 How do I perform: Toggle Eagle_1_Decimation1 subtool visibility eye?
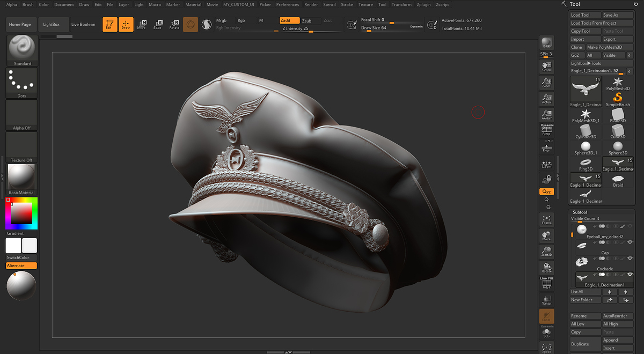630,275
